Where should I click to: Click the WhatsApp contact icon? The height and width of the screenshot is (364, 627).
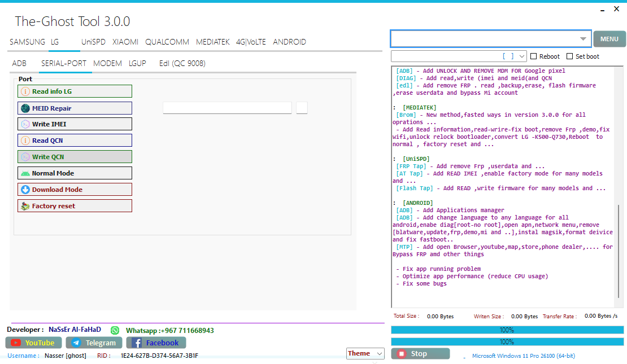click(x=115, y=330)
